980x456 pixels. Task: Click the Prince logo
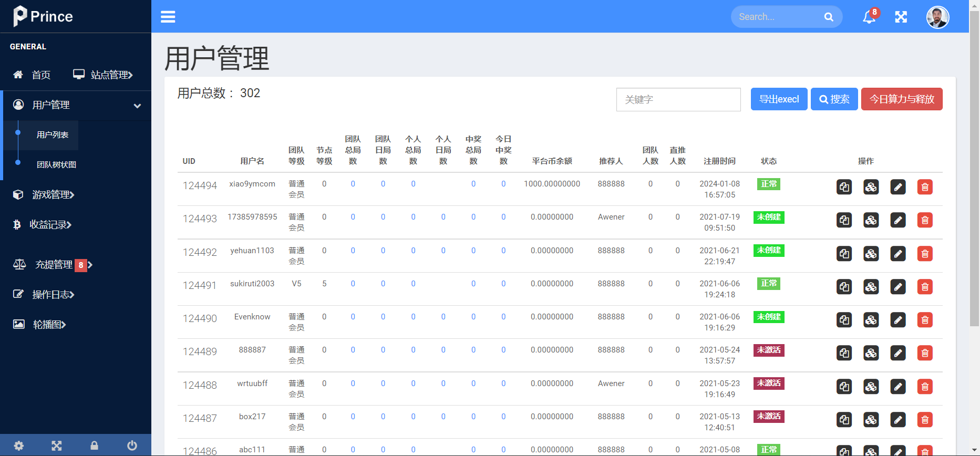(x=43, y=16)
